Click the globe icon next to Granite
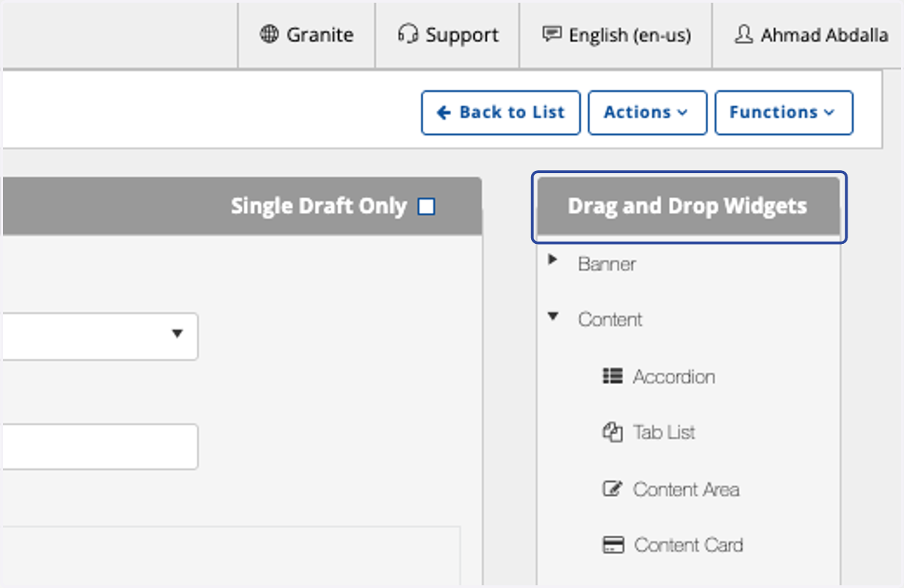904x588 pixels. click(269, 35)
